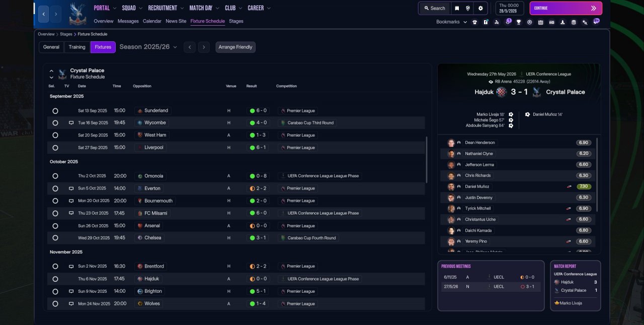The height and width of the screenshot is (325, 644).
Task: Open the speech bubble notifications icon
Action: point(596,22)
